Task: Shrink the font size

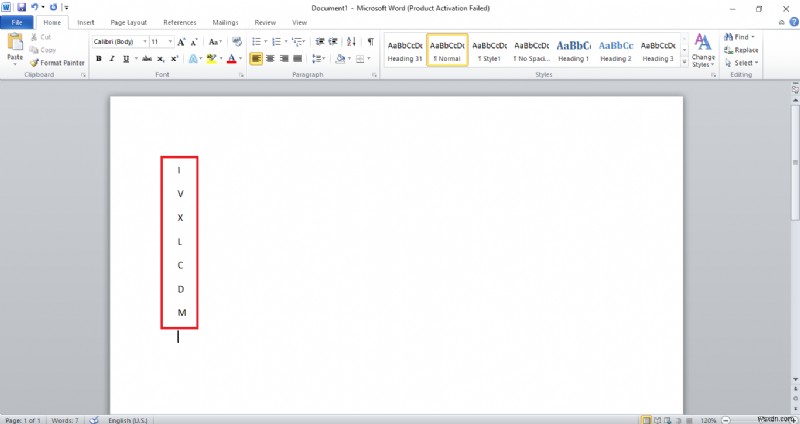Action: (194, 42)
